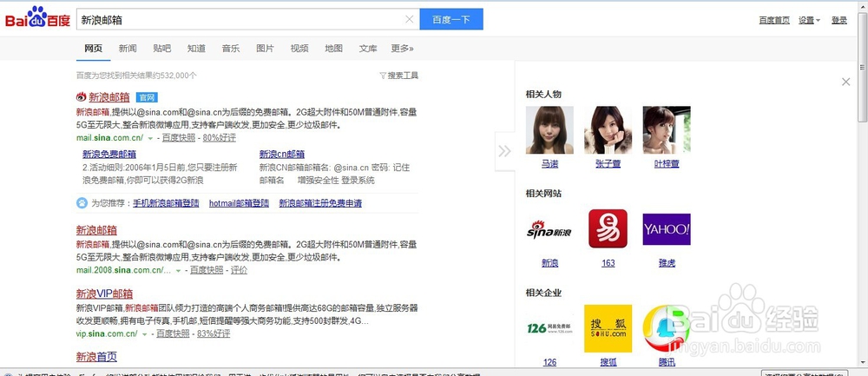This screenshot has width=868, height=376.
Task: Click the 腾讯 text link
Action: (667, 362)
